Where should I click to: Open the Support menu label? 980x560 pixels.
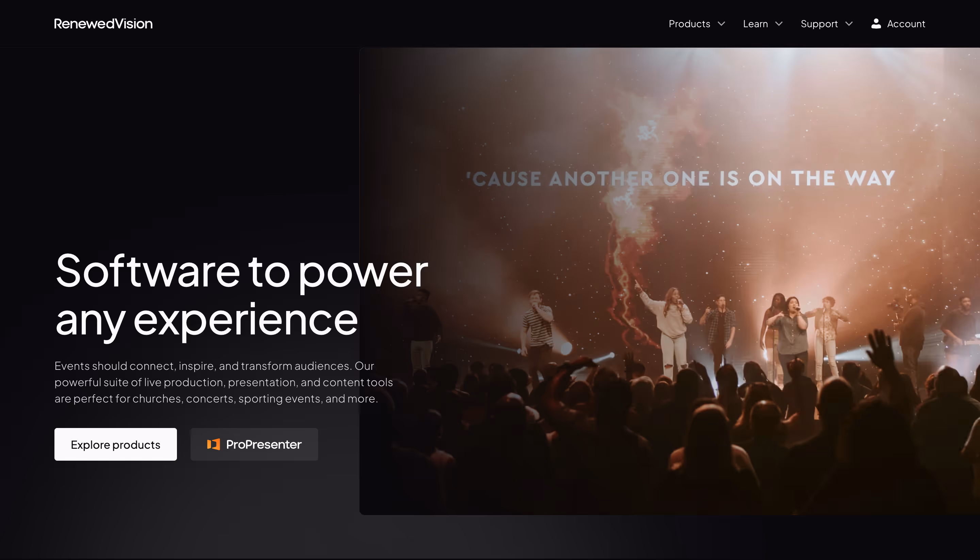[819, 24]
